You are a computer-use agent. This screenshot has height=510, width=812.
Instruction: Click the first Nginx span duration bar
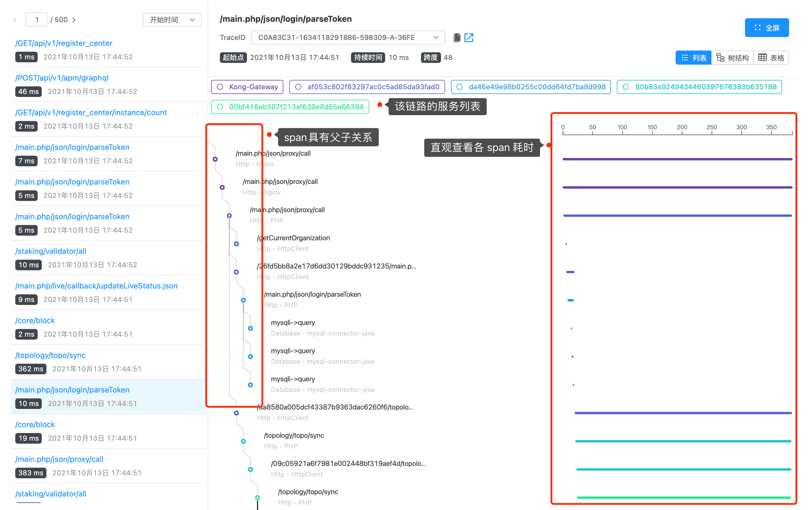point(677,159)
